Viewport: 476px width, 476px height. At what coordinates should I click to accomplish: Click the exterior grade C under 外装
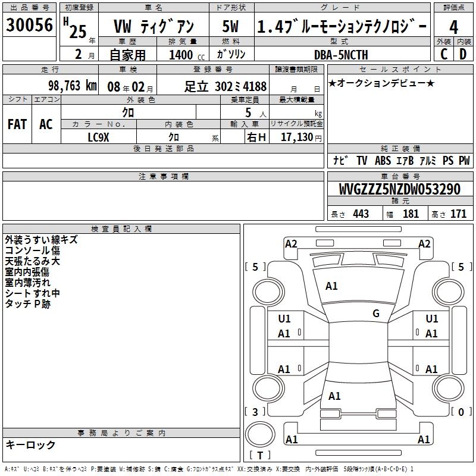pyautogui.click(x=444, y=54)
